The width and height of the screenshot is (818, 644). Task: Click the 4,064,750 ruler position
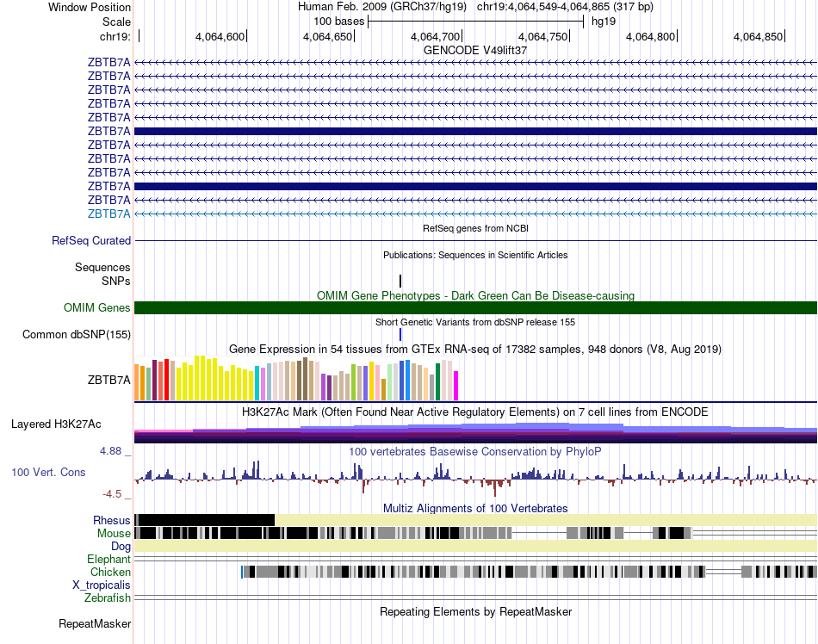tap(542, 36)
